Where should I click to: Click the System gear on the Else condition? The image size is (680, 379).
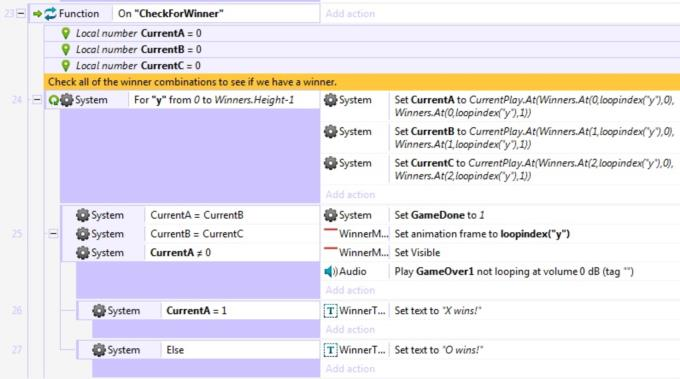click(x=99, y=350)
